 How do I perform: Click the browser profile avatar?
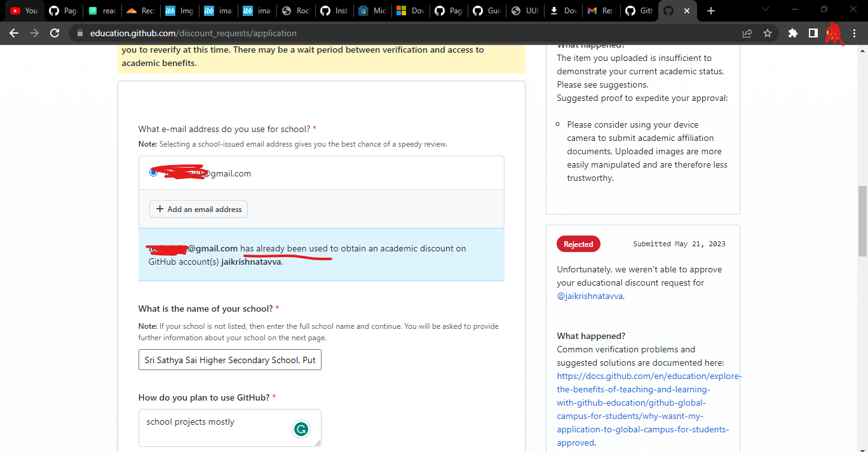[834, 33]
